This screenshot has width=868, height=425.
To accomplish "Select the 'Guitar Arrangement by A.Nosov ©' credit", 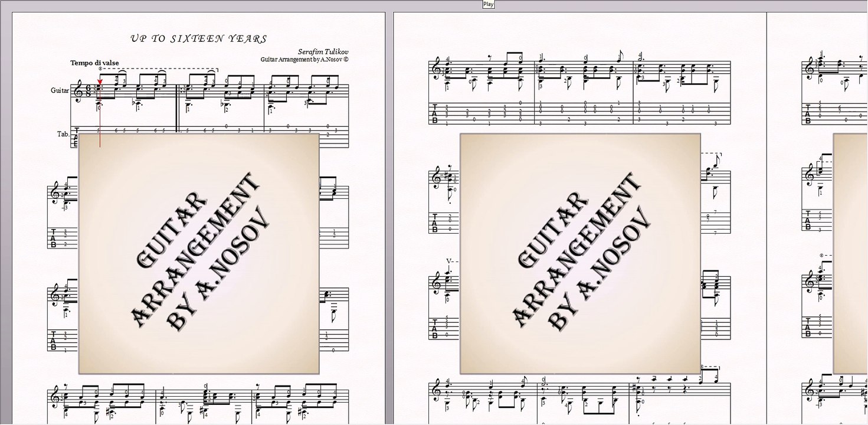I will tap(304, 59).
